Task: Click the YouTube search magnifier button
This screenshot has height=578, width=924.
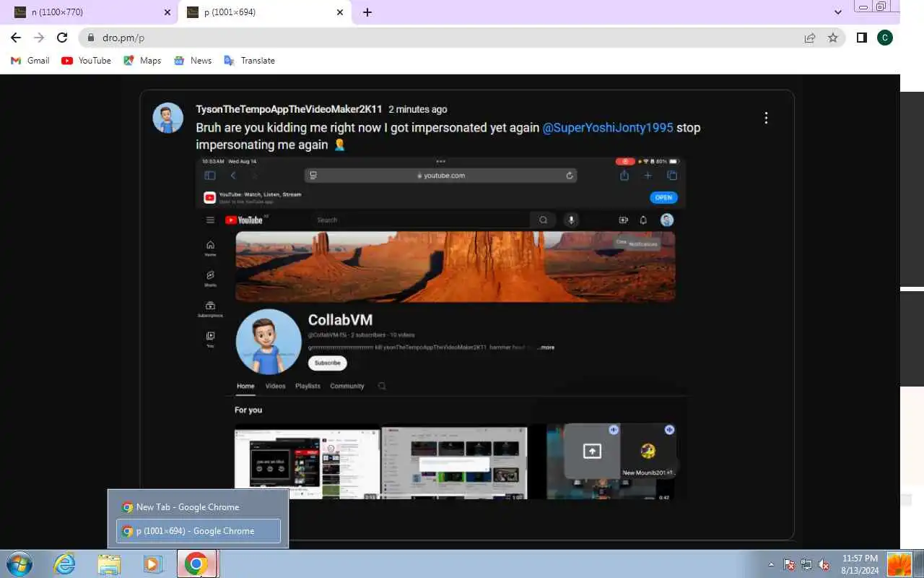Action: 544,220
